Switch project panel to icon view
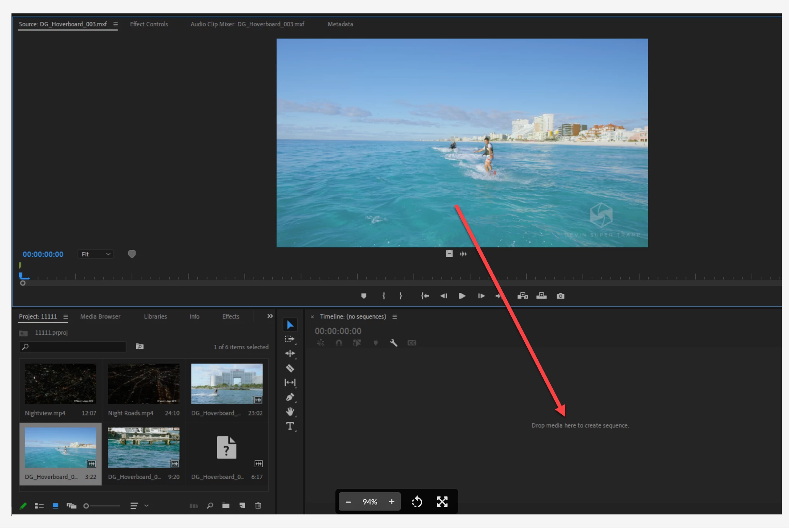Image resolution: width=789 pixels, height=532 pixels. (55, 506)
